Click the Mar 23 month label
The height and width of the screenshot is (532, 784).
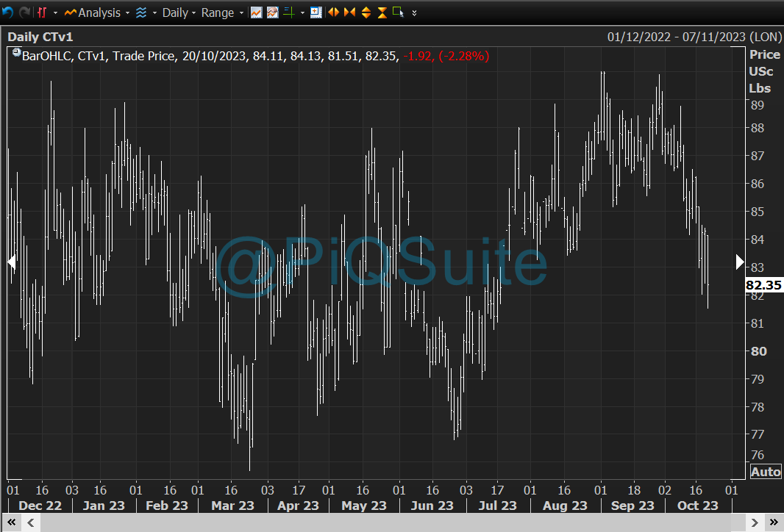pos(232,506)
